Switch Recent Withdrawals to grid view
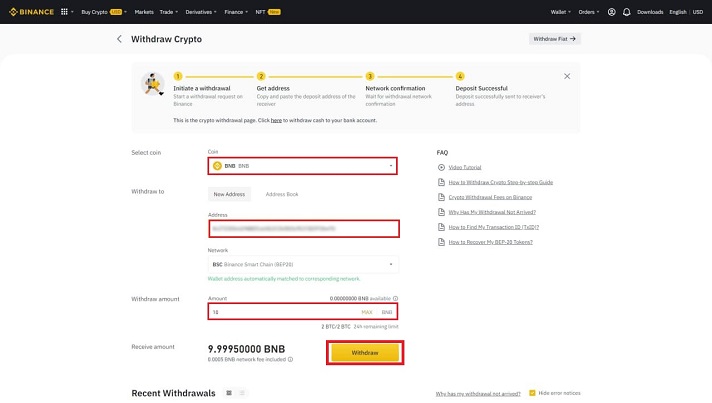 click(229, 393)
